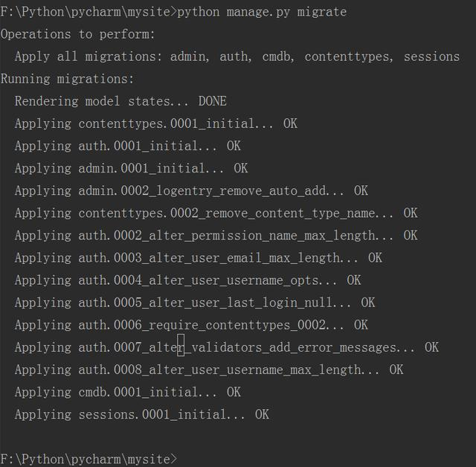The height and width of the screenshot is (467, 476).
Task: Click the contenttypes.0001_initial migration line
Action: (156, 123)
